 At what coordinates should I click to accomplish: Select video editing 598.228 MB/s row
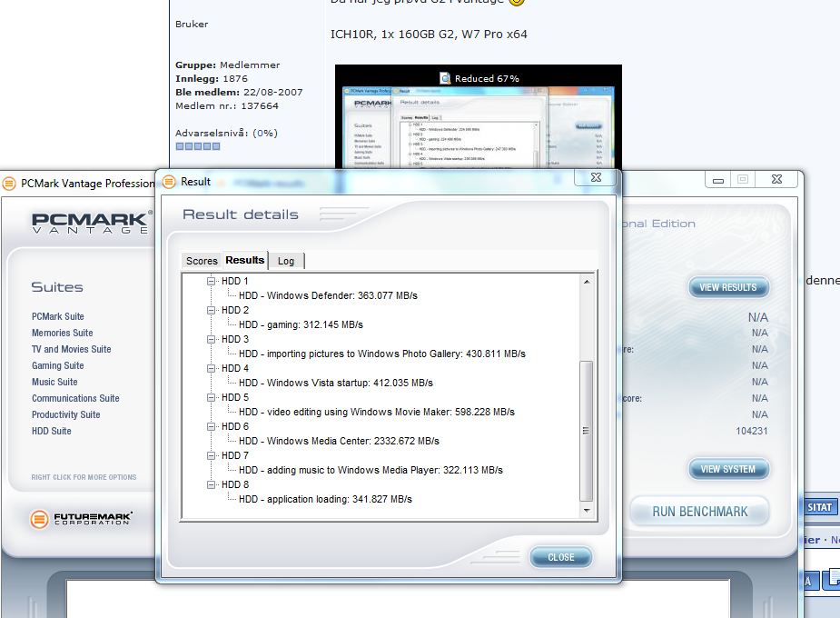point(377,412)
